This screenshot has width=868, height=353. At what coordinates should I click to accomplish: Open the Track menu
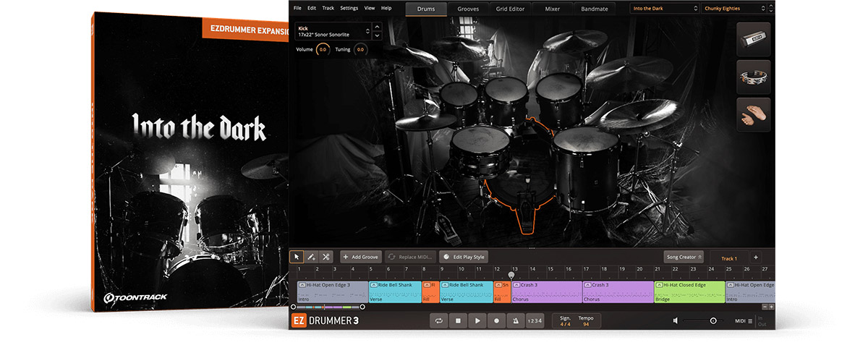click(328, 8)
